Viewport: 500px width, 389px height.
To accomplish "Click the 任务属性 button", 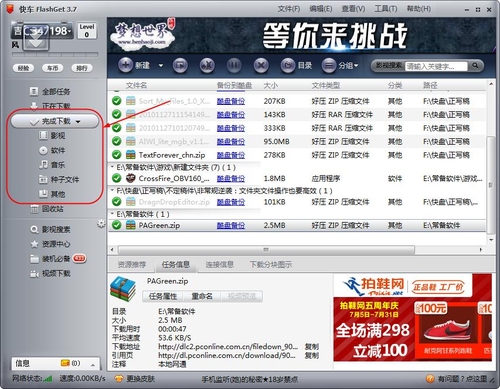I will [x=163, y=296].
